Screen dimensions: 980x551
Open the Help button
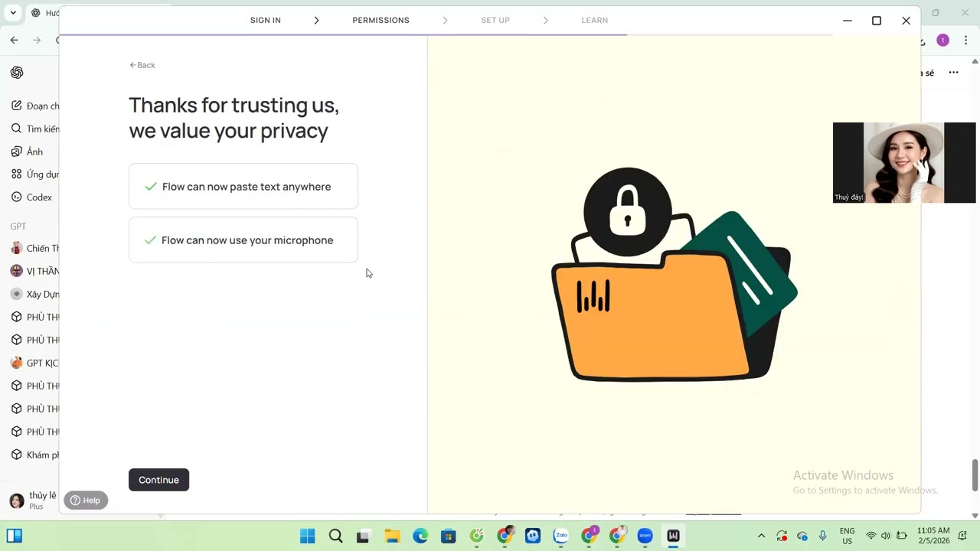click(86, 500)
